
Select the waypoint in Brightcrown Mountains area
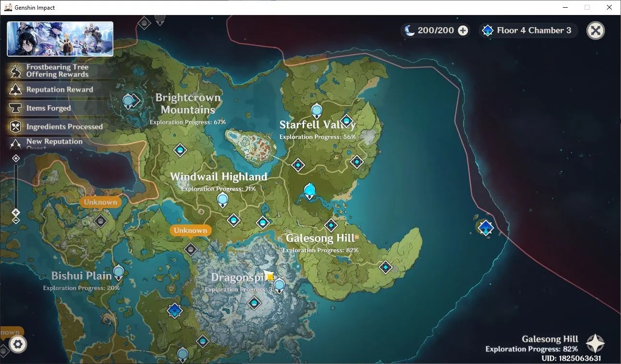click(180, 151)
